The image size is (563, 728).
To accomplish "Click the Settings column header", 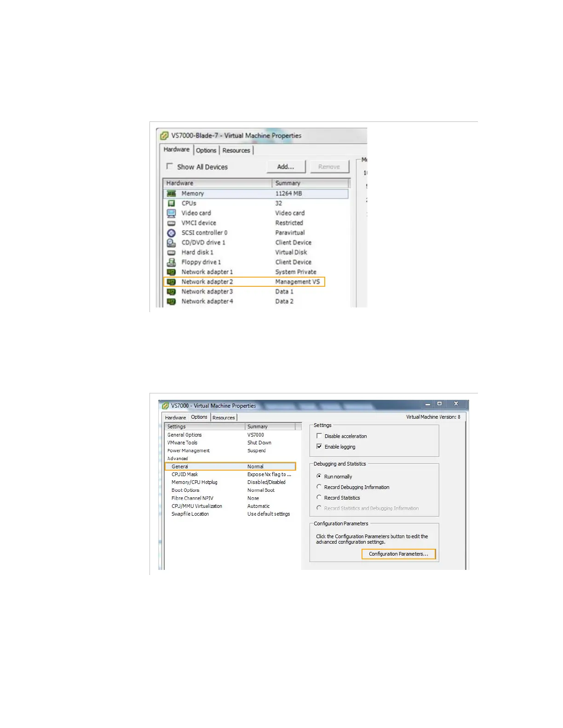I will pos(205,427).
